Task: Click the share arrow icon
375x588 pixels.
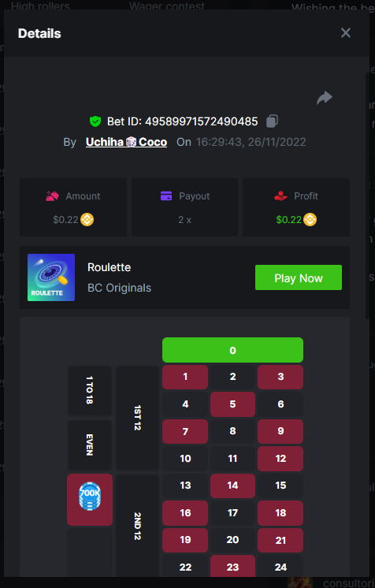Action: click(x=325, y=98)
